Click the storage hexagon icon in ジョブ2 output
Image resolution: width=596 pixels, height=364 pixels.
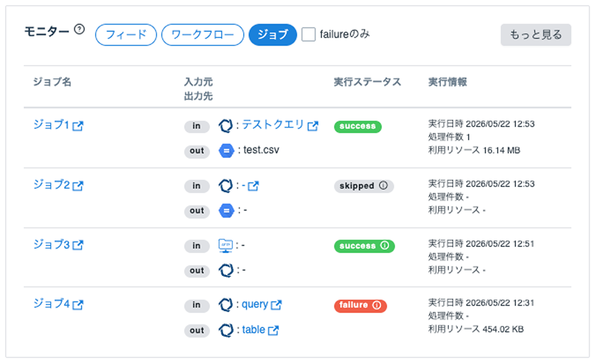pos(226,211)
